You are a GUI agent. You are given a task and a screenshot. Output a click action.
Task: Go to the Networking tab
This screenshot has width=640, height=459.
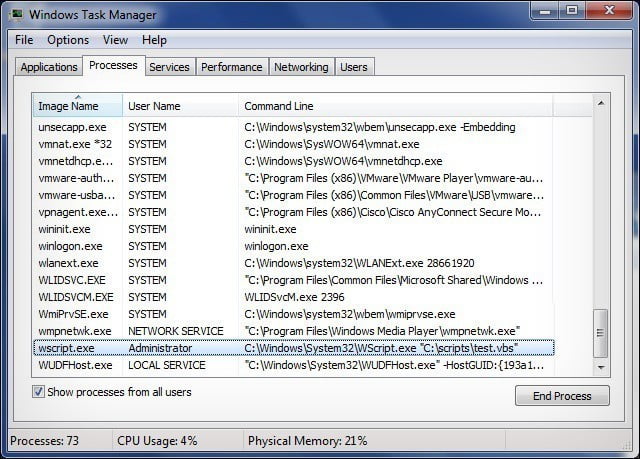click(301, 67)
